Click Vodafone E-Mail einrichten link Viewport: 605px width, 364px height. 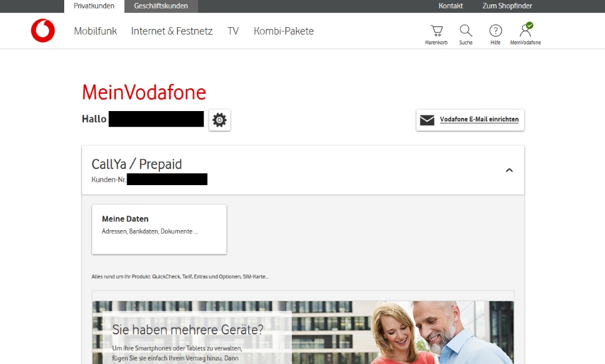click(479, 120)
